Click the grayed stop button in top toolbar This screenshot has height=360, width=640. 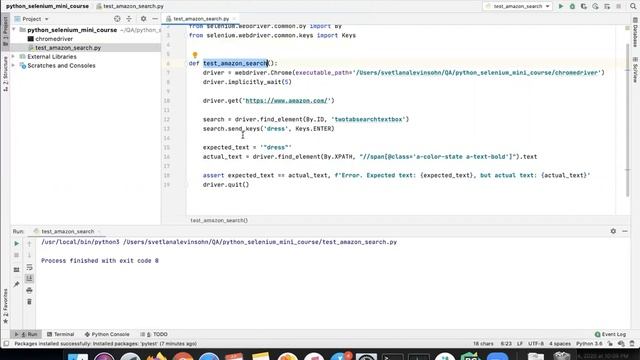tap(619, 6)
